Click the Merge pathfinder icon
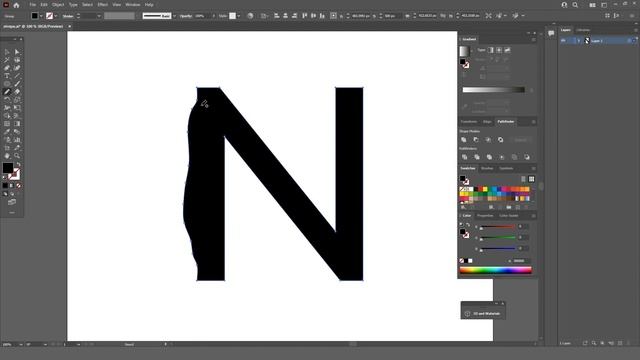The height and width of the screenshot is (360, 640). (489, 157)
